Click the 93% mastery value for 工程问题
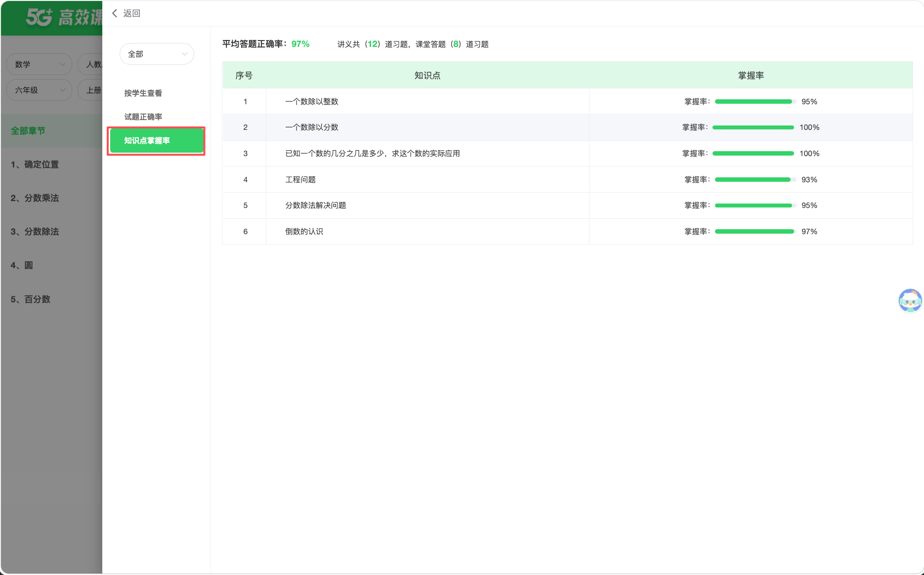This screenshot has width=924, height=575. coord(809,179)
